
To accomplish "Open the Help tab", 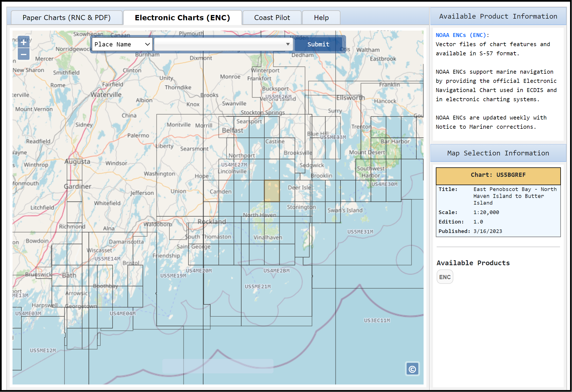I will click(321, 18).
